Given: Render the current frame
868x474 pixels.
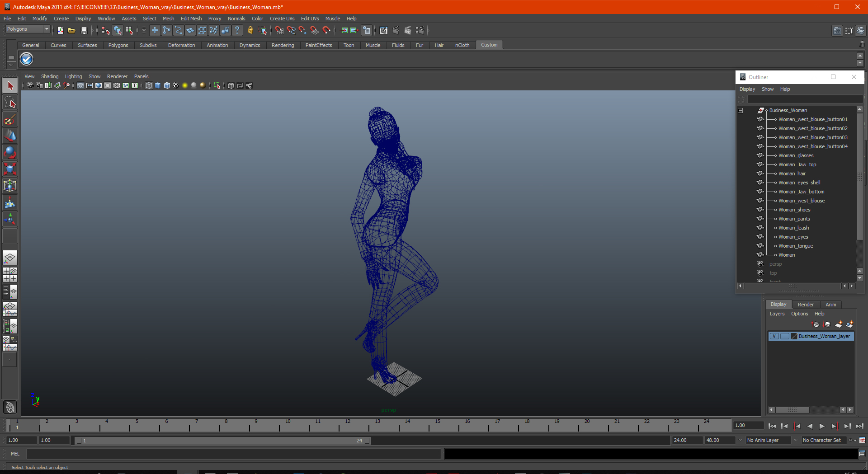Looking at the screenshot, I should [x=396, y=30].
